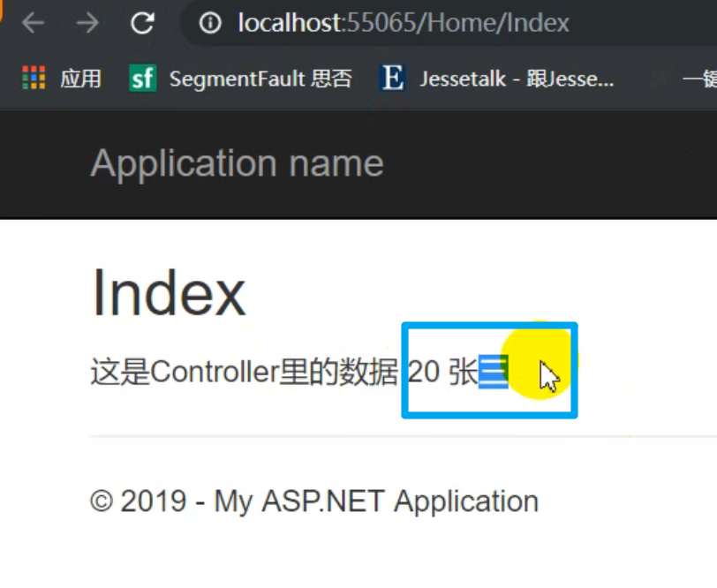Click the 2019 My ASP.NET Application footer

(313, 501)
